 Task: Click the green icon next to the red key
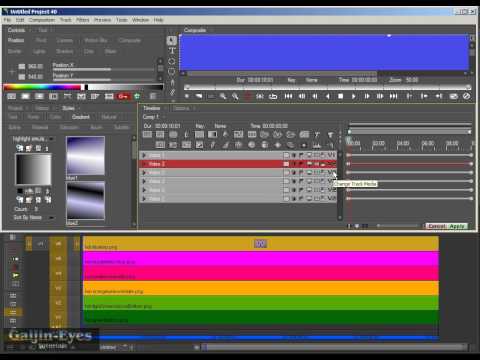(x=137, y=96)
